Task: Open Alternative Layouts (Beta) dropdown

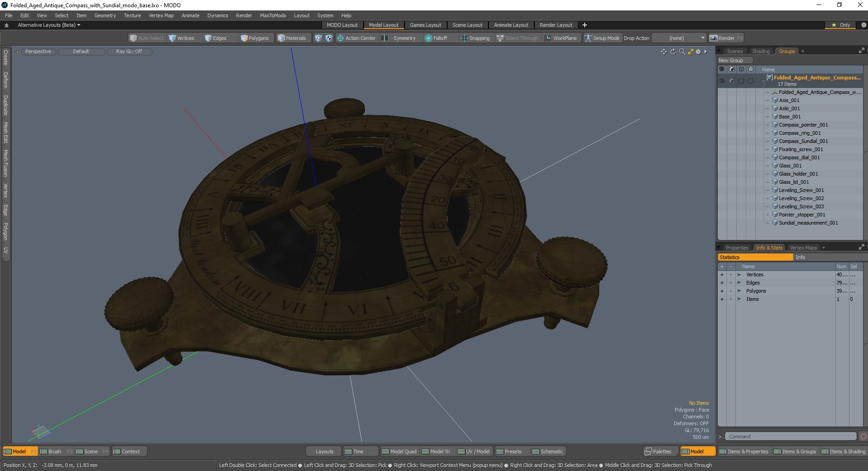Action: [49, 25]
